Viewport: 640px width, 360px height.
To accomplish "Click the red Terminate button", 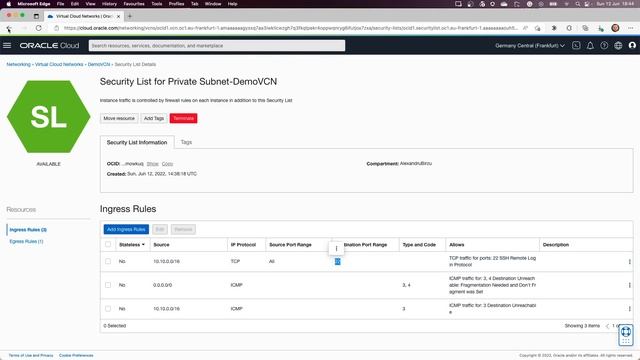I will click(x=183, y=118).
